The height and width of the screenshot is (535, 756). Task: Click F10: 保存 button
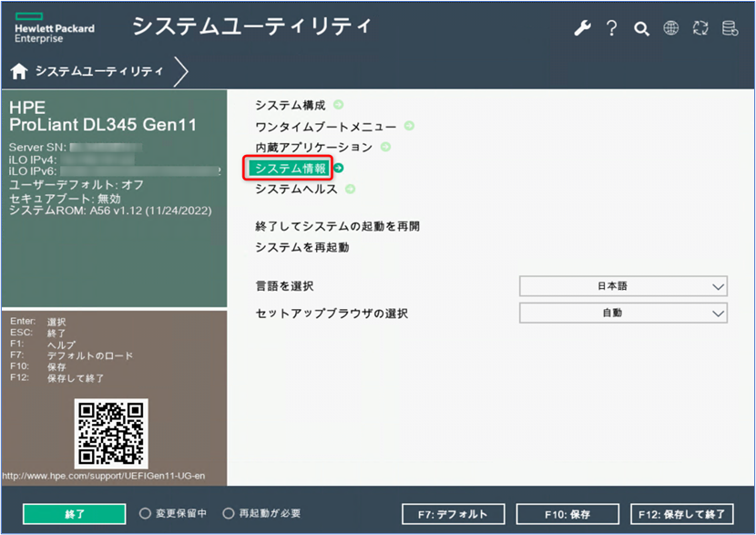click(x=567, y=514)
